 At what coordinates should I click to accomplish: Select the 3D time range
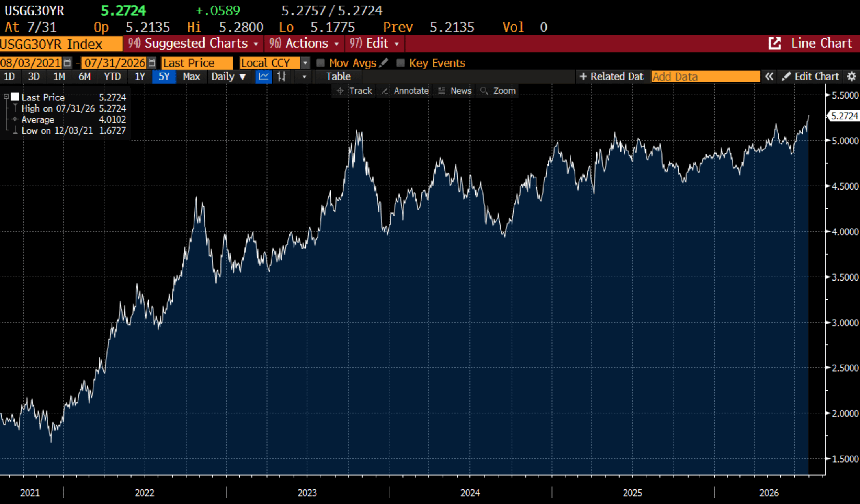34,76
